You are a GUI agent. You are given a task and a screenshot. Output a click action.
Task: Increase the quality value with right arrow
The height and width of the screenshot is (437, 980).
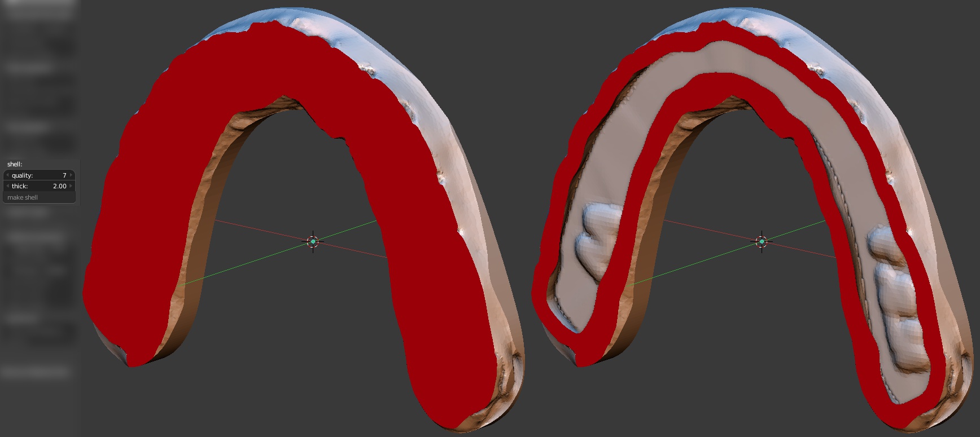click(x=72, y=175)
